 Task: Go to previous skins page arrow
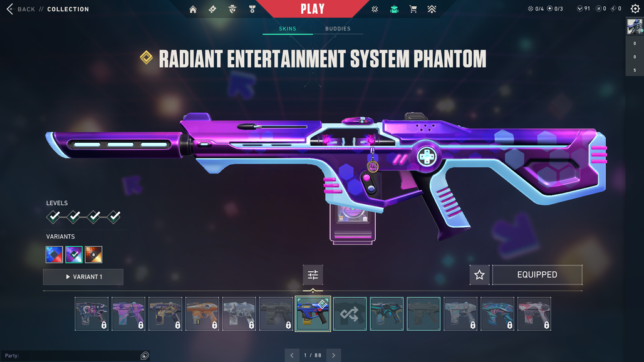[291, 356]
